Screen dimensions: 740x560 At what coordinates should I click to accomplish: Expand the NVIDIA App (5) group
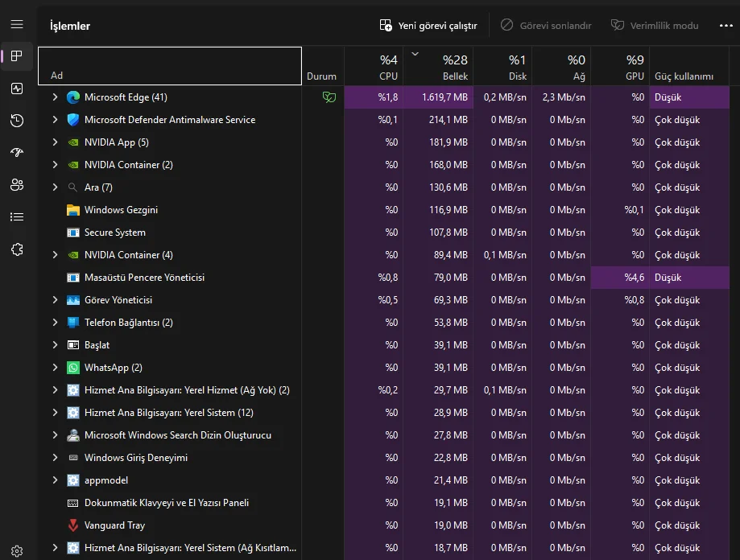56,142
